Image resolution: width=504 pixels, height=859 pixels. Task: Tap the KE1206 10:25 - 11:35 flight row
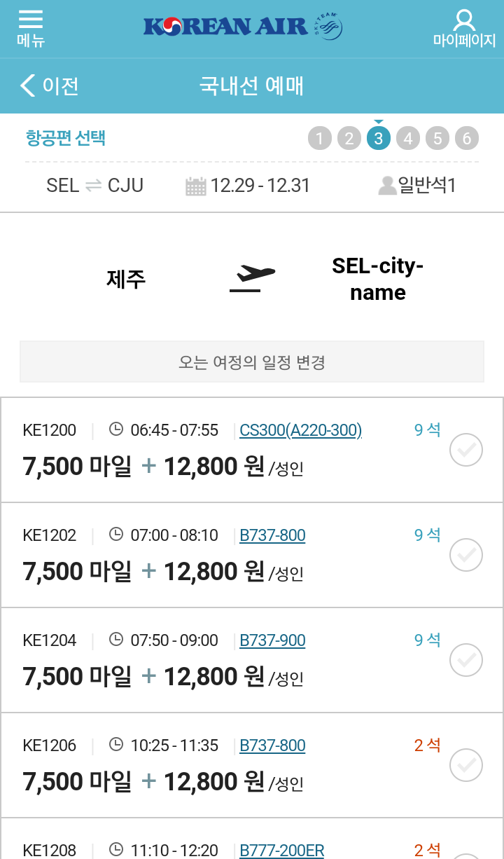[x=252, y=765]
